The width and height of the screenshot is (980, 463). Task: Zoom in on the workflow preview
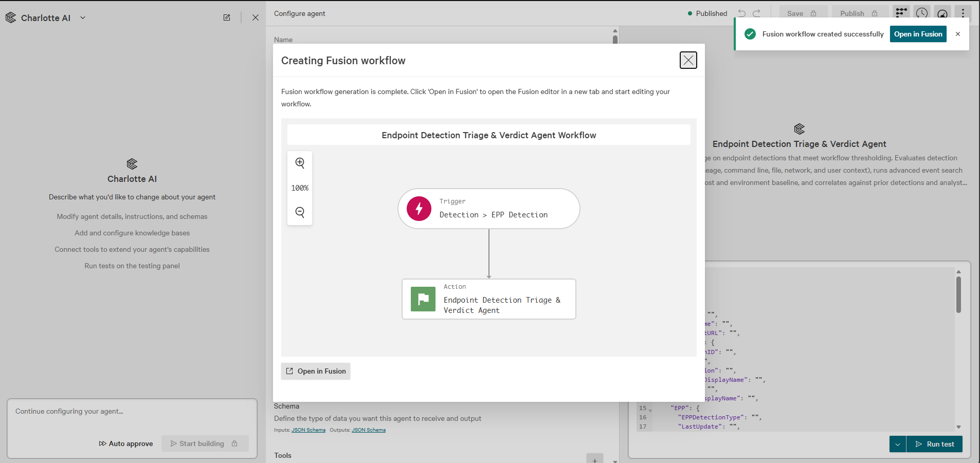(300, 163)
